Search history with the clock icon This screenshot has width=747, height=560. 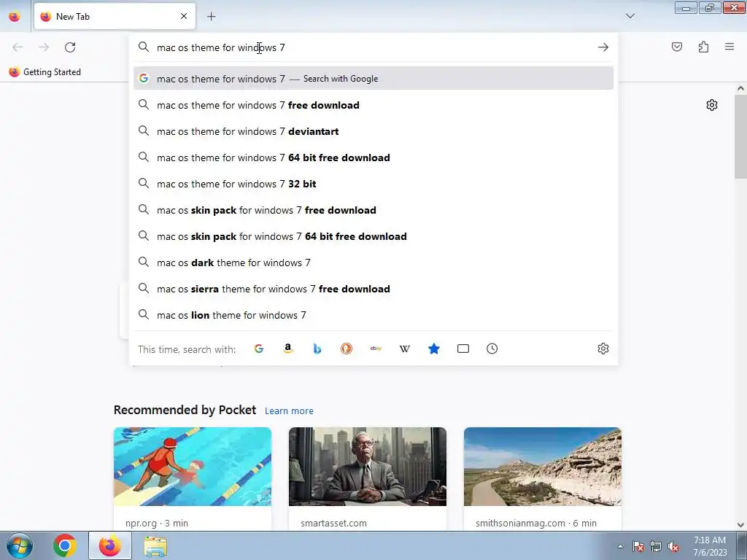point(492,349)
